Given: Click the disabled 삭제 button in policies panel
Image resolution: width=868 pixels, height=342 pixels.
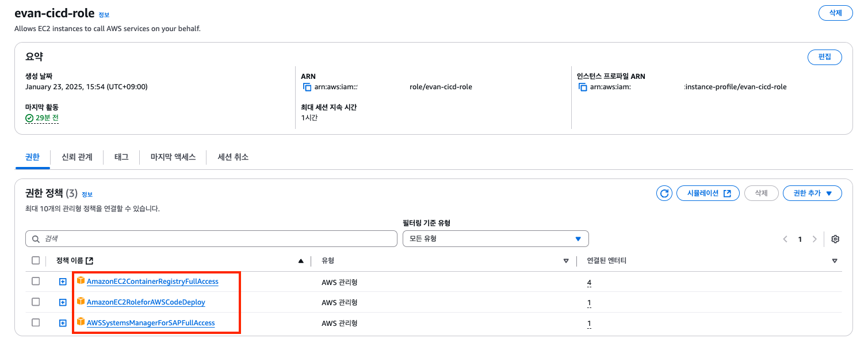Looking at the screenshot, I should [x=761, y=193].
